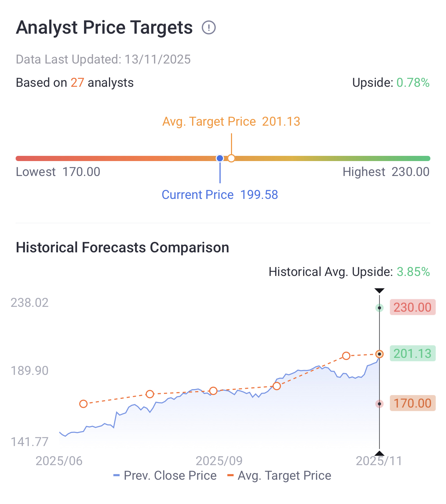Screen dimensions: 446x504
Task: Tap the green 201.13 average target label
Action: [413, 353]
